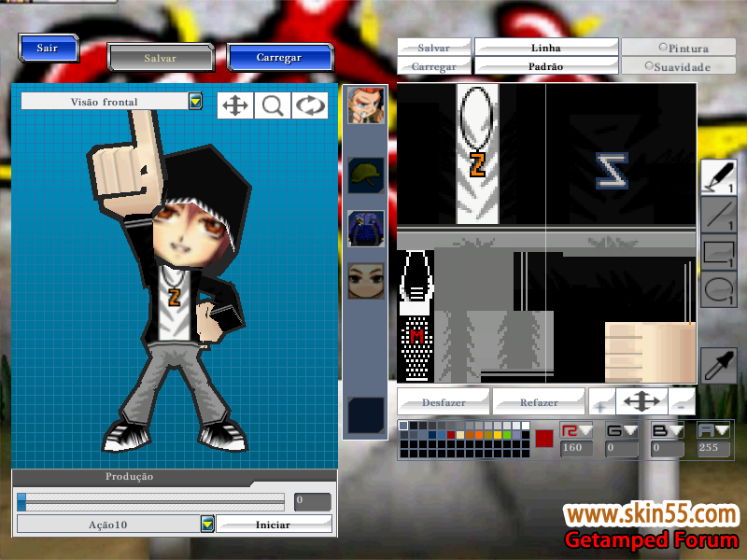Zoom in texture with plus button
This screenshot has height=560, width=747.
pos(601,402)
